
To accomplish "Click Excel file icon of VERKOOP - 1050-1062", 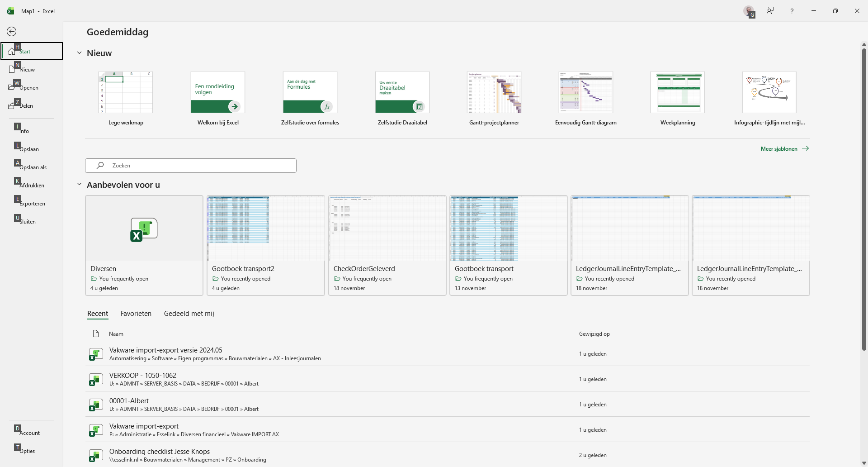I will pyautogui.click(x=96, y=379).
